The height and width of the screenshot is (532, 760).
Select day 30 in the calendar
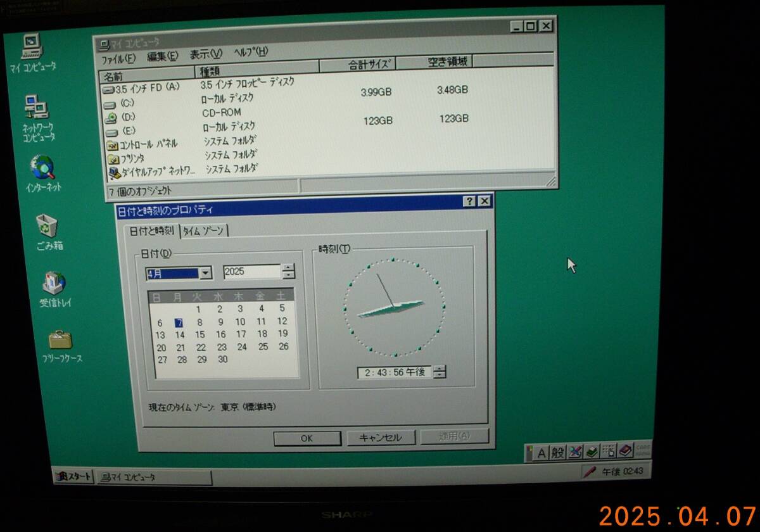pyautogui.click(x=222, y=359)
